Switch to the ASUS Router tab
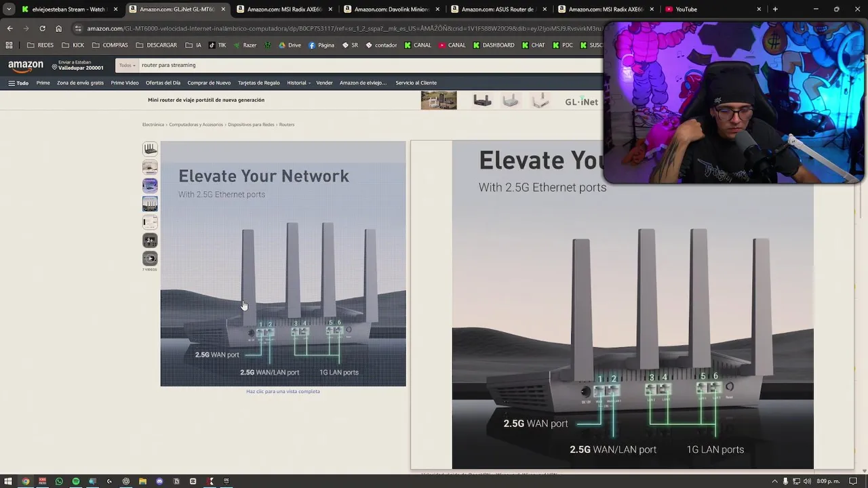This screenshot has height=488, width=868. [x=498, y=9]
